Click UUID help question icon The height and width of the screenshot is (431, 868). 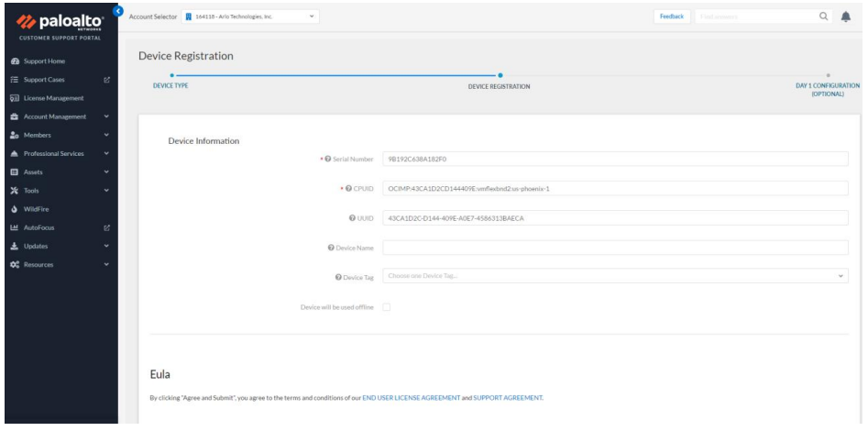tap(352, 218)
